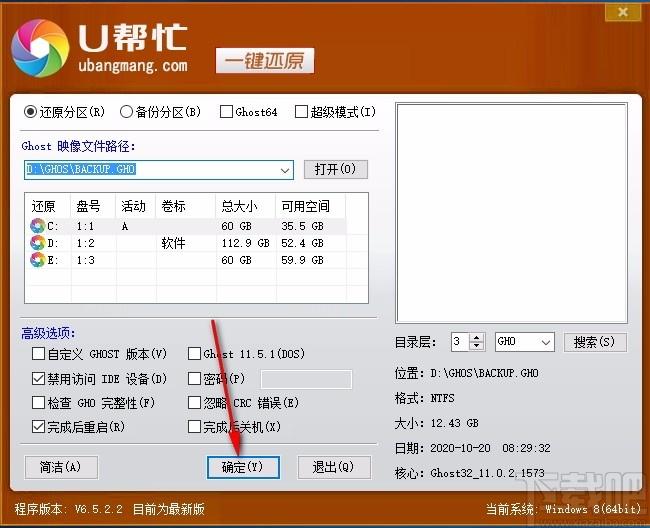Select the 还原分区(R) radio button
The width and height of the screenshot is (650, 528).
[x=30, y=111]
